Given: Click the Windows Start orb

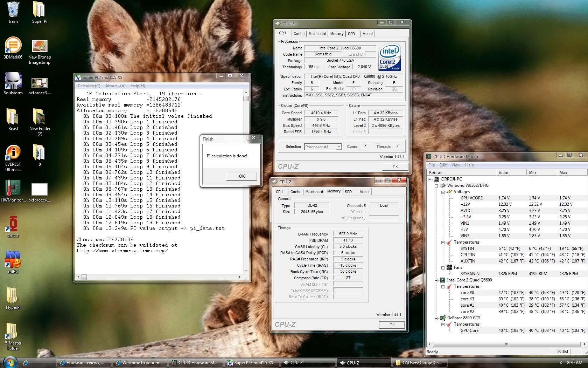Looking at the screenshot, I should (x=9, y=362).
